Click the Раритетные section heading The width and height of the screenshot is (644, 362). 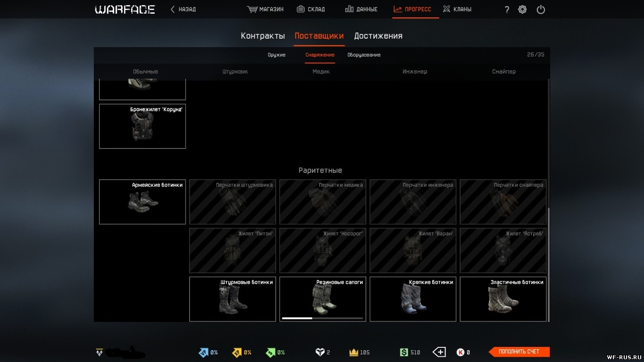pyautogui.click(x=320, y=170)
